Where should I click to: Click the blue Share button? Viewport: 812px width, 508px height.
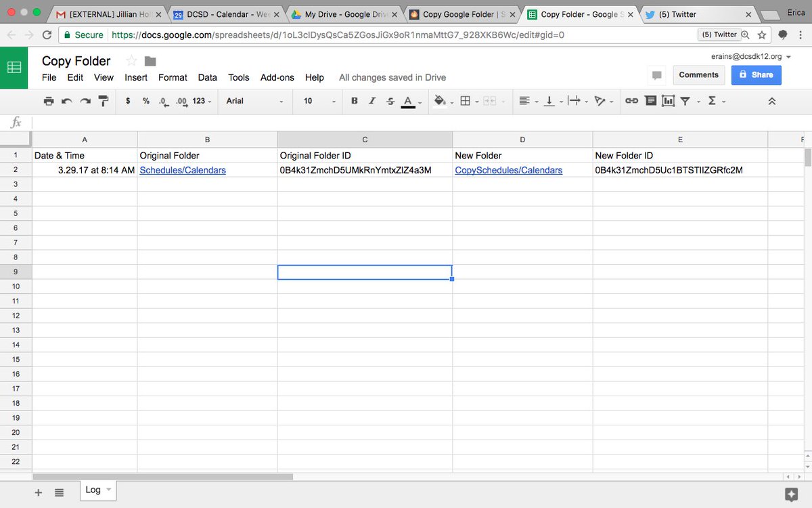pos(757,75)
